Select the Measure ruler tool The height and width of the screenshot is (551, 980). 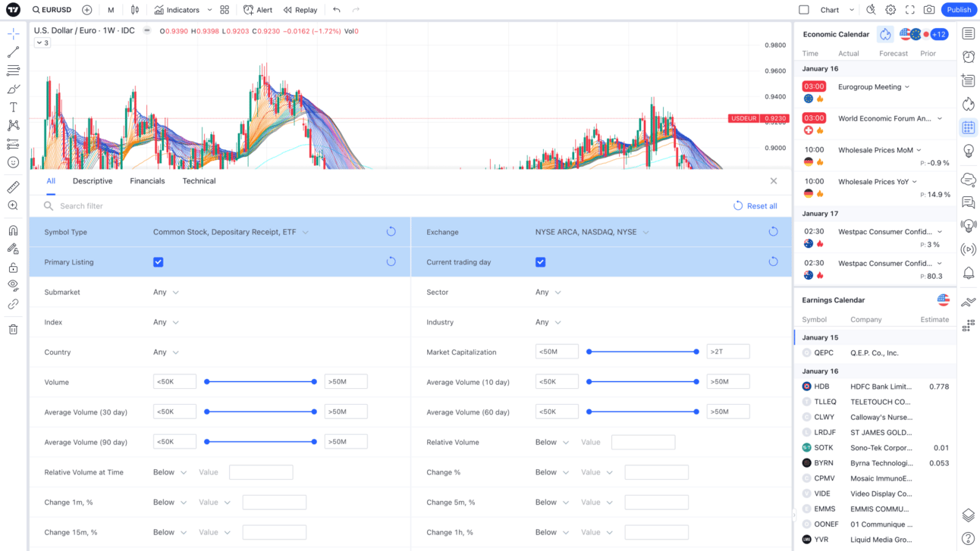pos(13,187)
